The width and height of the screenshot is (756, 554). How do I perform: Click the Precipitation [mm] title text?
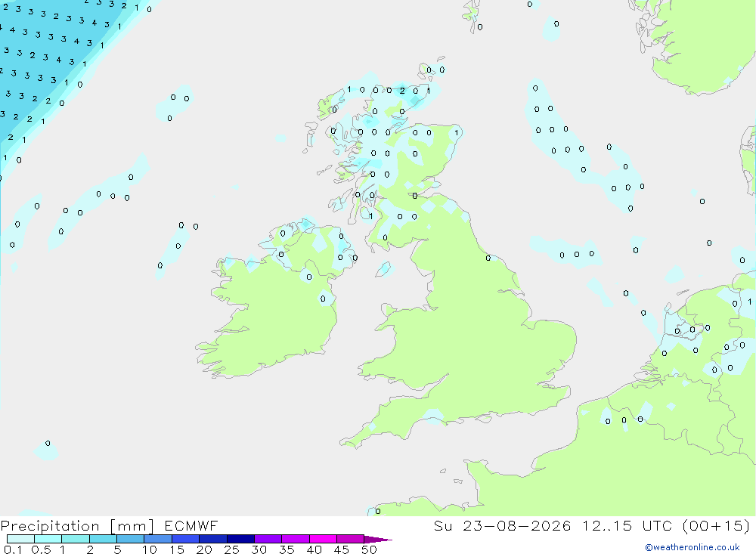click(x=77, y=526)
